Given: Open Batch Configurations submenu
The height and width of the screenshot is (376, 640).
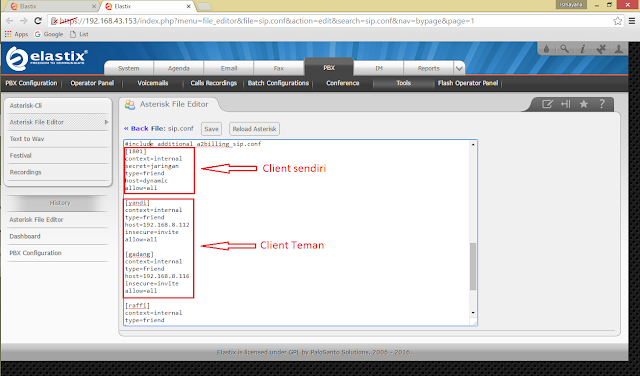Looking at the screenshot, I should [278, 83].
